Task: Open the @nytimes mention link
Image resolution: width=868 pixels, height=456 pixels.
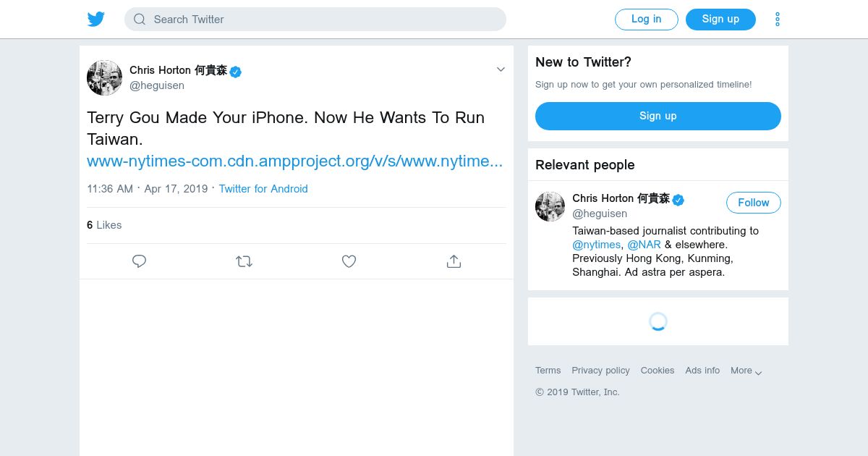Action: (596, 245)
